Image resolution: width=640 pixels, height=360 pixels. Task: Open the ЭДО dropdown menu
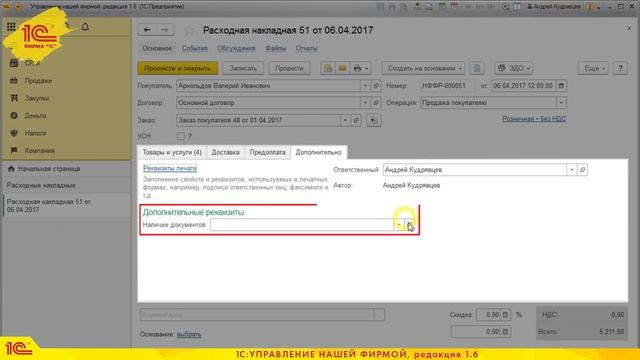tap(513, 68)
